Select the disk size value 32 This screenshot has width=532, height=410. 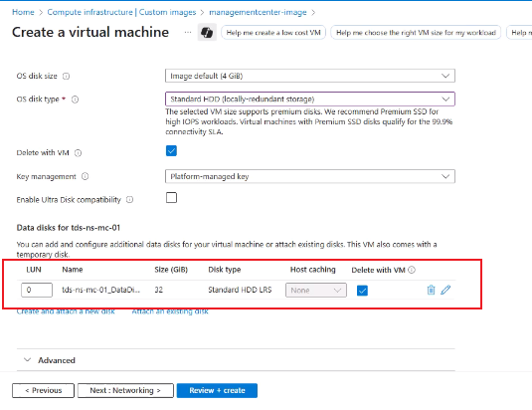[x=158, y=290]
